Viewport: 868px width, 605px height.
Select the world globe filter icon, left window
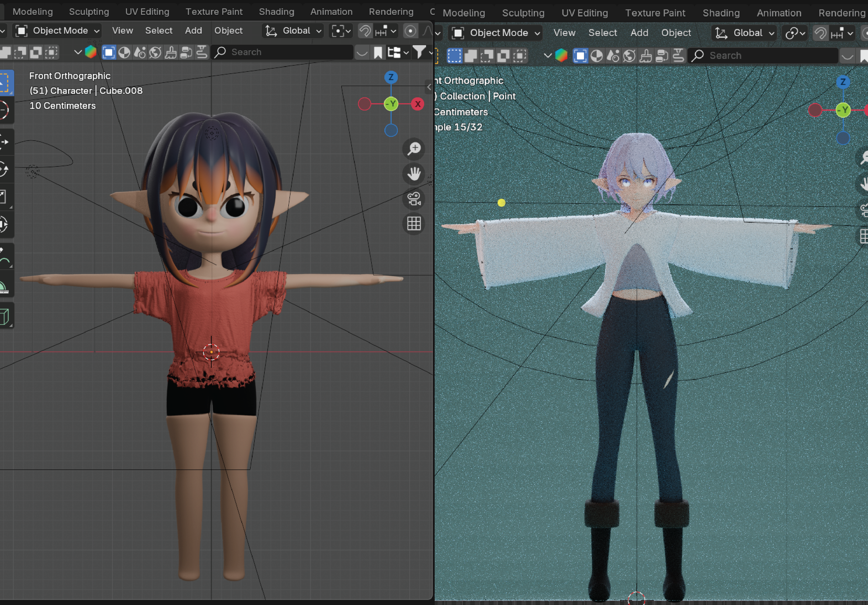tap(155, 52)
